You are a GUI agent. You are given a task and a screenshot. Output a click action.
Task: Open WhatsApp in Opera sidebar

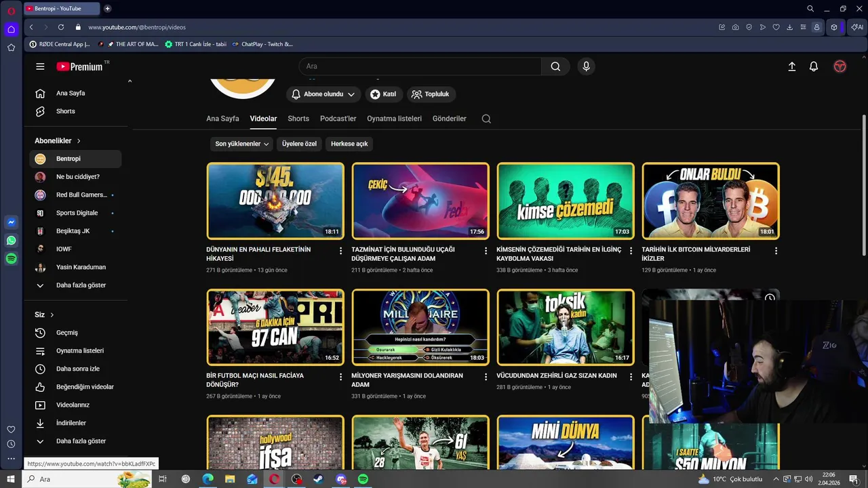[11, 241]
